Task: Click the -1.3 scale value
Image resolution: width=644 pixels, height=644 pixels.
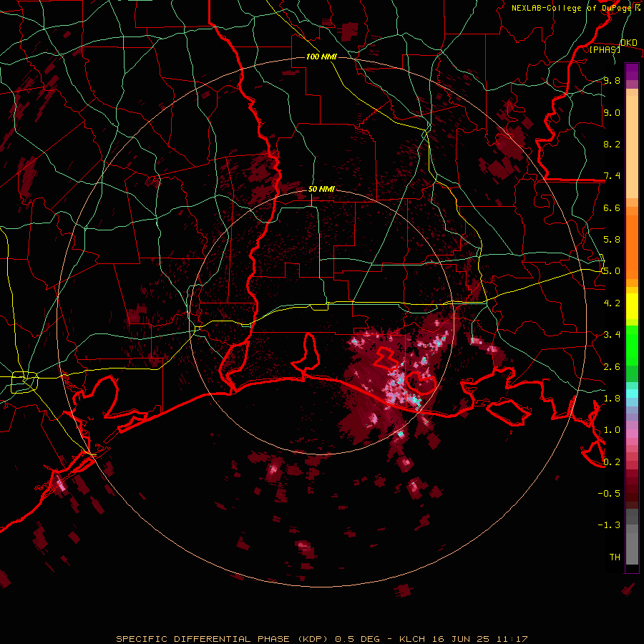Action: point(609,525)
